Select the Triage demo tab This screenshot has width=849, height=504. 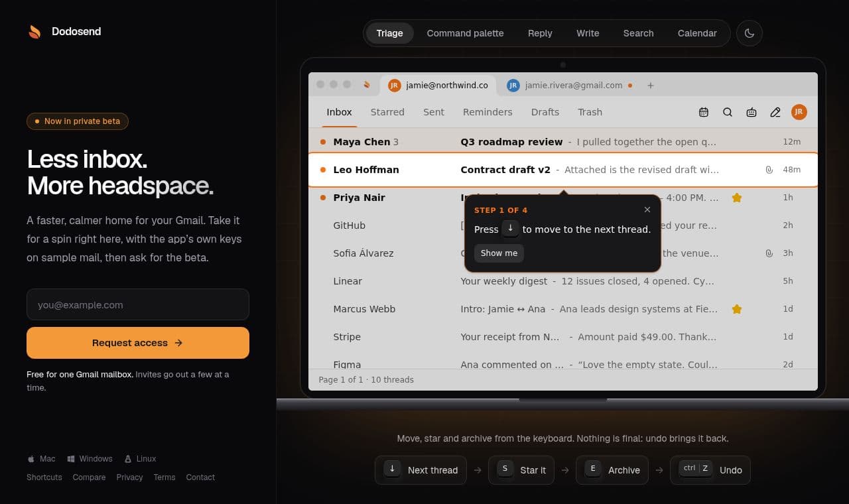click(x=389, y=33)
